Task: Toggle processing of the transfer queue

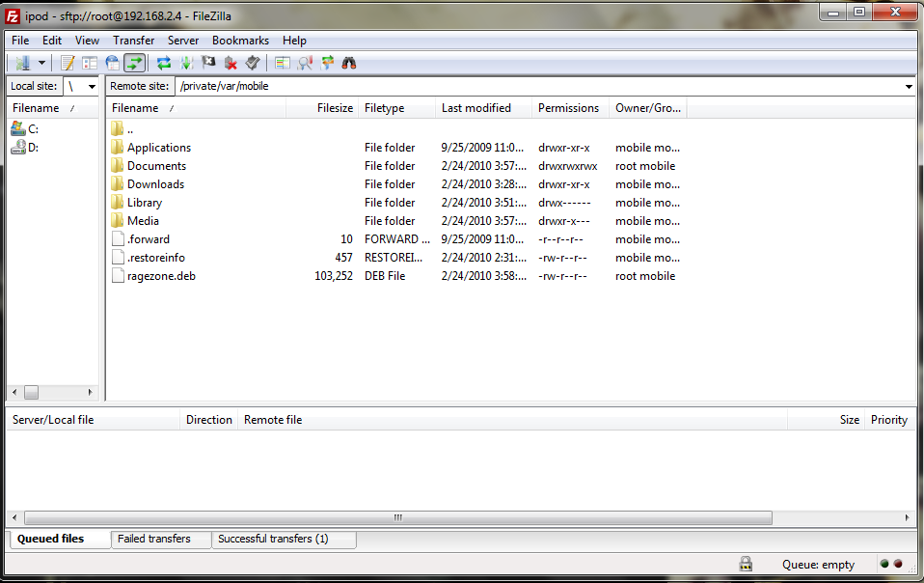Action: click(186, 63)
